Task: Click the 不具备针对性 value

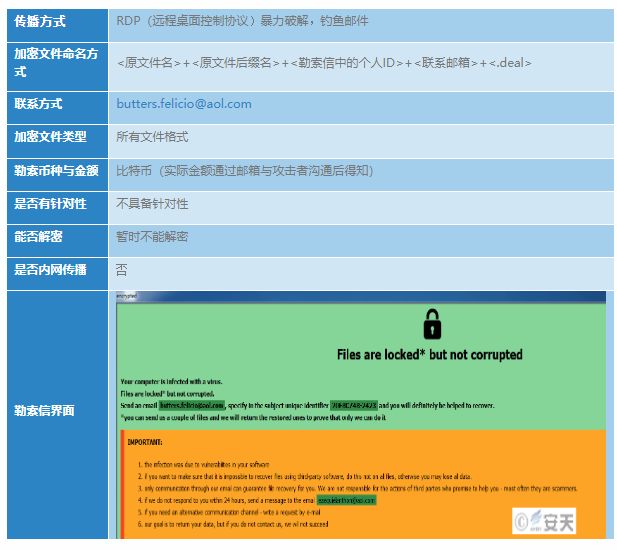Action: coord(152,204)
